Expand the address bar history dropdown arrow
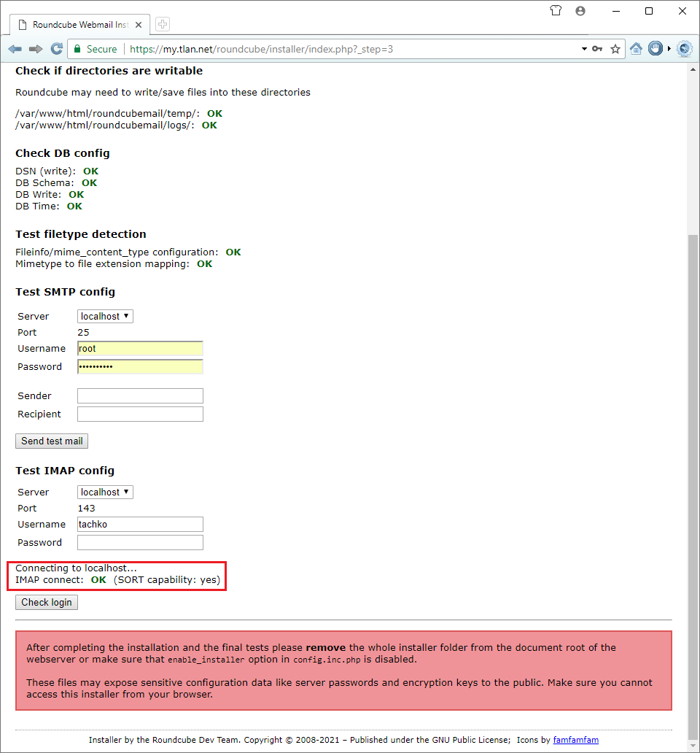The width and height of the screenshot is (700, 753). click(x=584, y=49)
